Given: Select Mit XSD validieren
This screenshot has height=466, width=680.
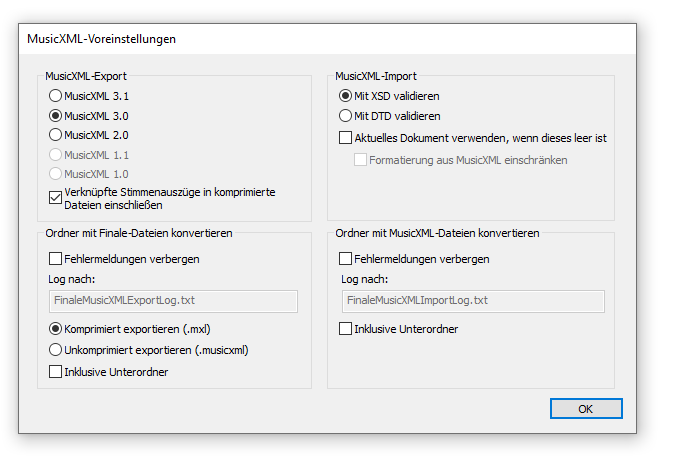Looking at the screenshot, I should click(345, 96).
